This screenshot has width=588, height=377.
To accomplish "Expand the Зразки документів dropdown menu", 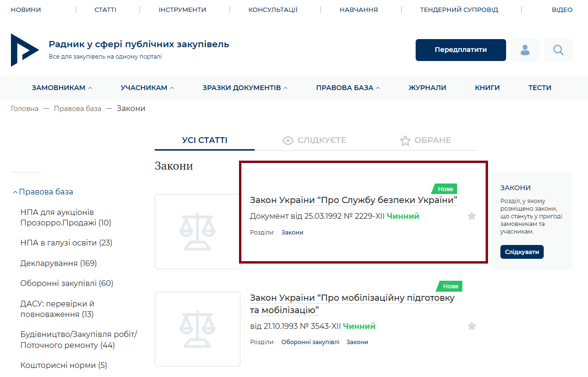I will coord(245,88).
